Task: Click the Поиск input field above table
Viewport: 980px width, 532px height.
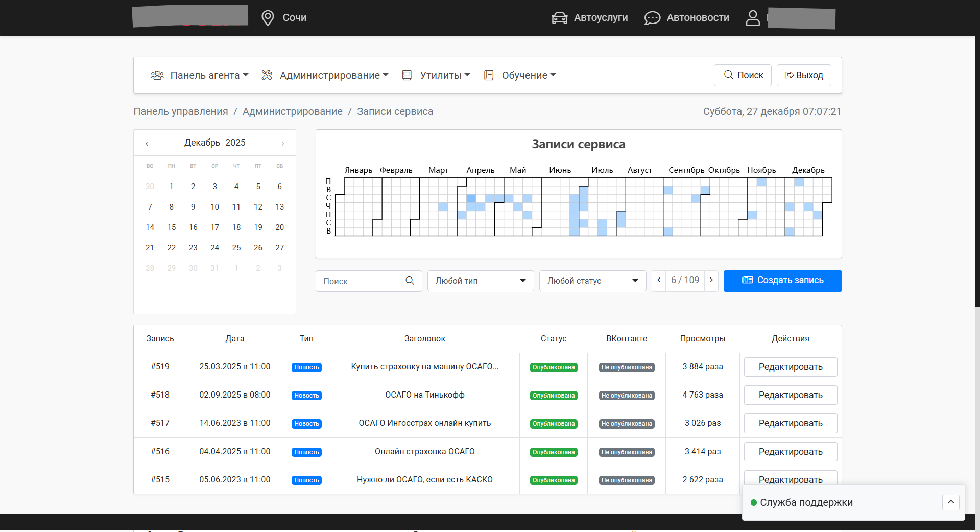Action: coord(357,281)
